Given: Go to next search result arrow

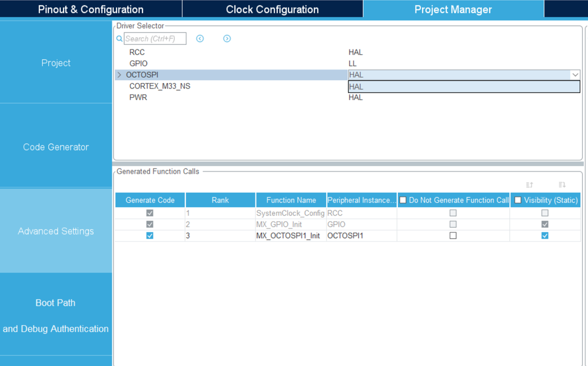Looking at the screenshot, I should (227, 39).
